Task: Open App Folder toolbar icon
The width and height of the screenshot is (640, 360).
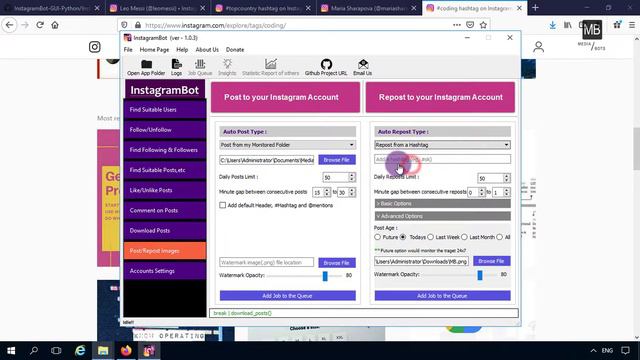Action: pos(146,67)
